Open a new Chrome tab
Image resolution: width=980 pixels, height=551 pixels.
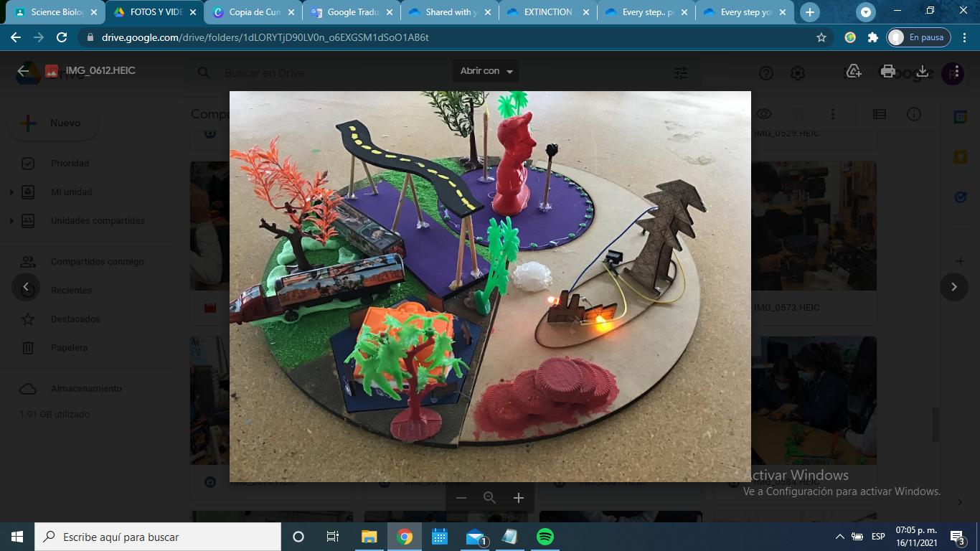810,12
